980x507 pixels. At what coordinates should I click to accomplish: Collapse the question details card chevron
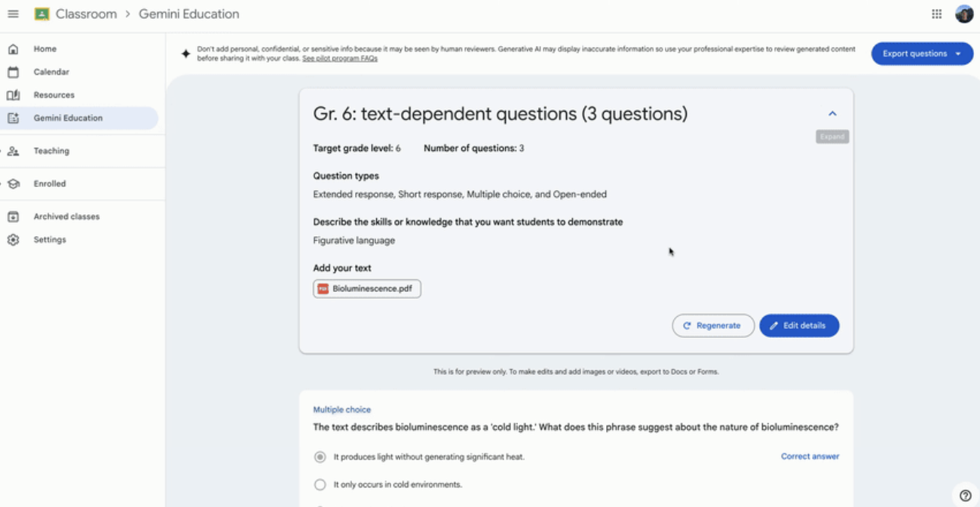832,114
